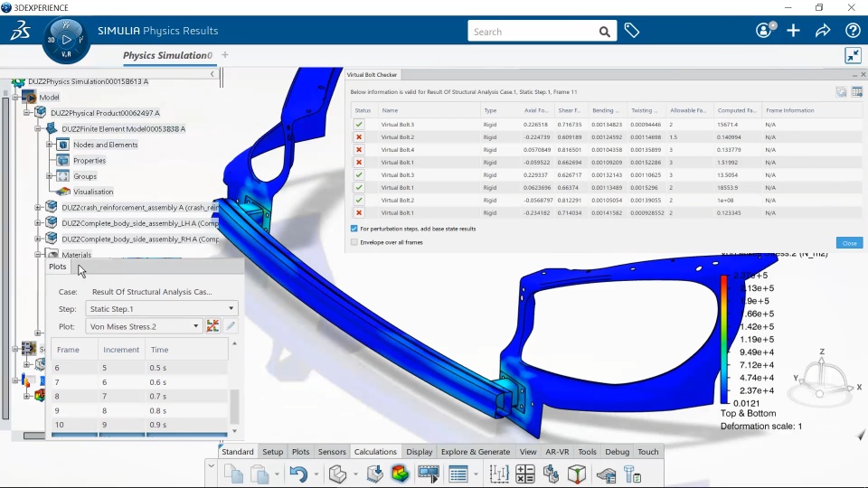Click the calculator operations icon

(524, 474)
